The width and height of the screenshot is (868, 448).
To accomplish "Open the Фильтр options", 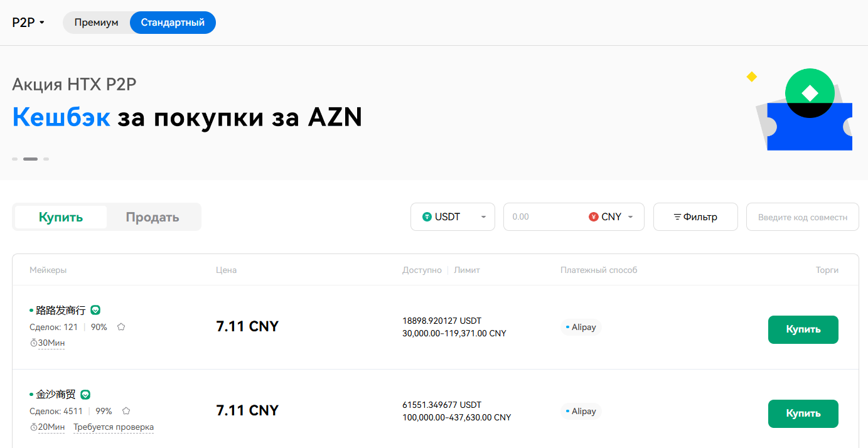I will [x=695, y=216].
